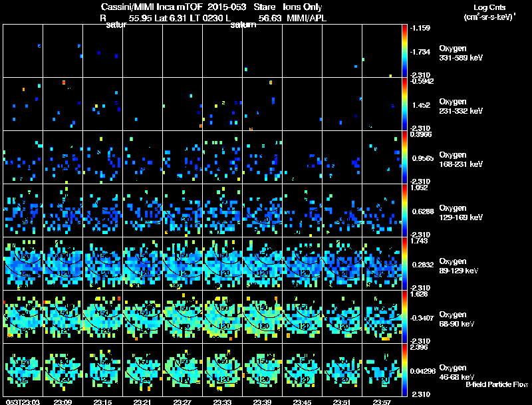Click the 23:57 time axis label

tap(382, 402)
